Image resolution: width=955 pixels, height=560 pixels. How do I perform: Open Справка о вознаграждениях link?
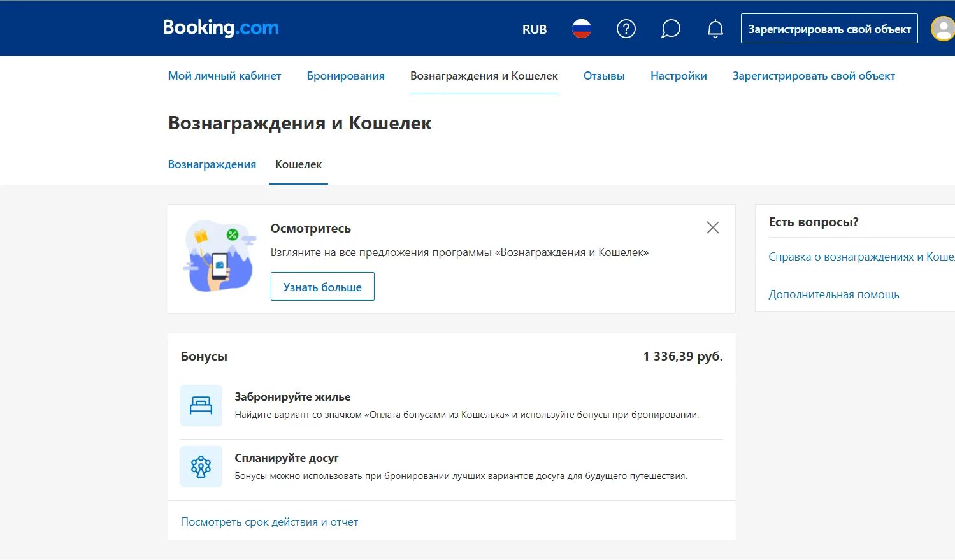click(x=861, y=257)
